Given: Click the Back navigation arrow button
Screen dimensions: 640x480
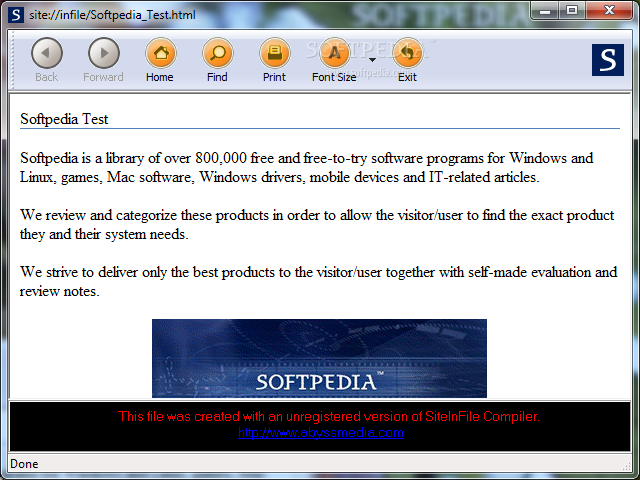Looking at the screenshot, I should point(47,53).
